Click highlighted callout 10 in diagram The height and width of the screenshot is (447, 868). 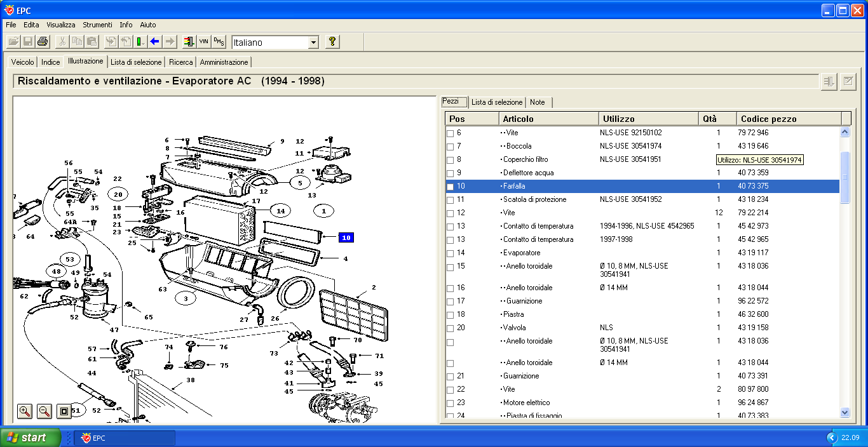click(346, 237)
